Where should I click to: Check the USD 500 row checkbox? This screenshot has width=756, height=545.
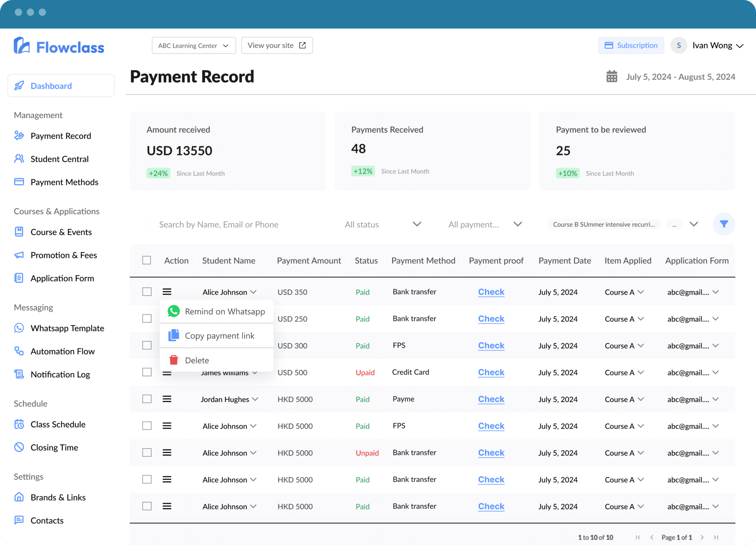[x=147, y=372]
